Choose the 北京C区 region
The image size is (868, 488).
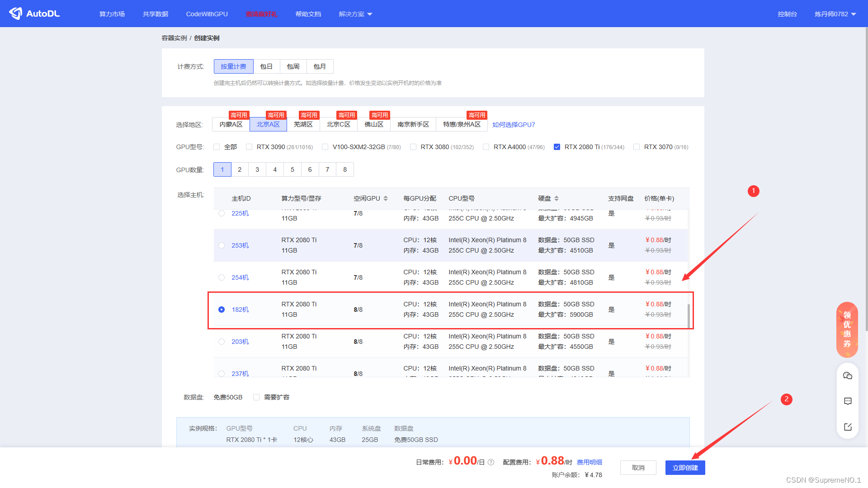click(339, 124)
